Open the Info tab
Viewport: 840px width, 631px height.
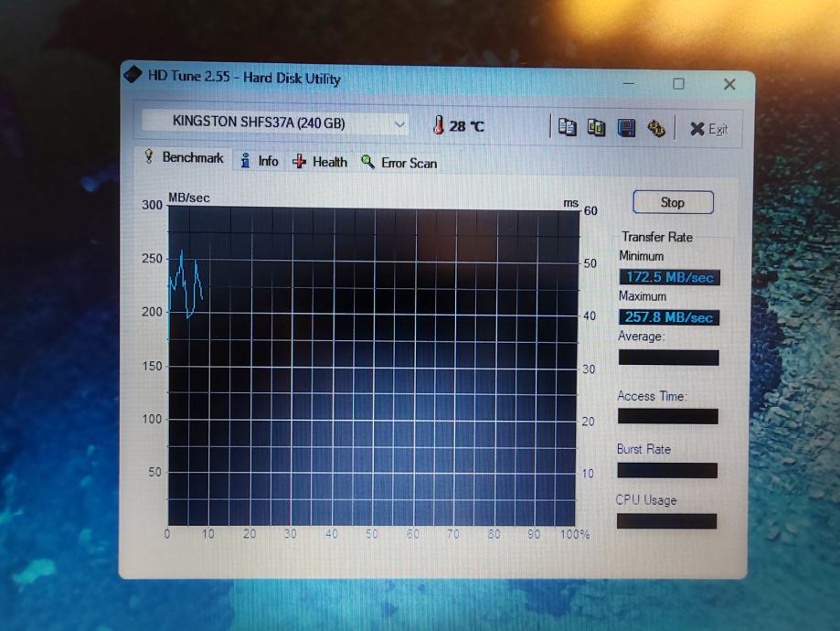[x=260, y=161]
